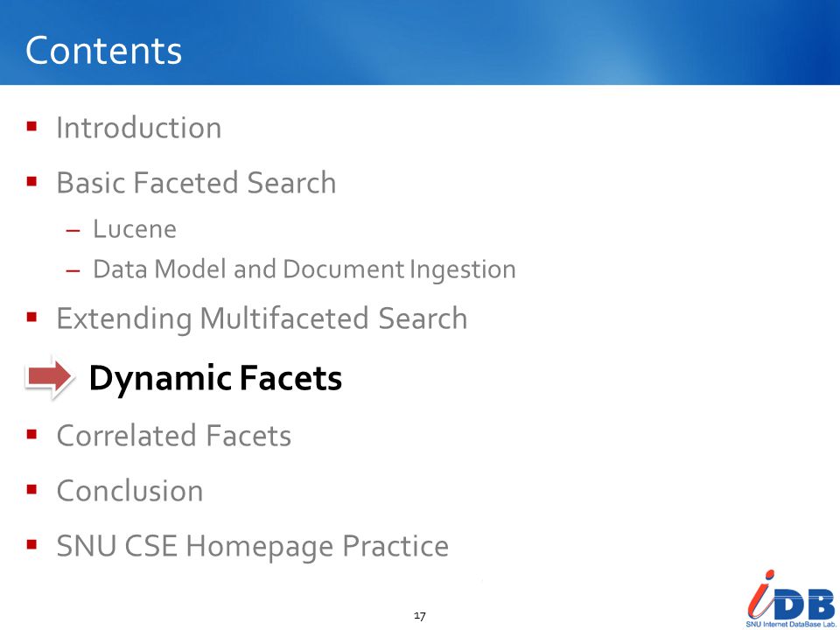Click the highlighted Dynamic Facets heading

coord(215,378)
